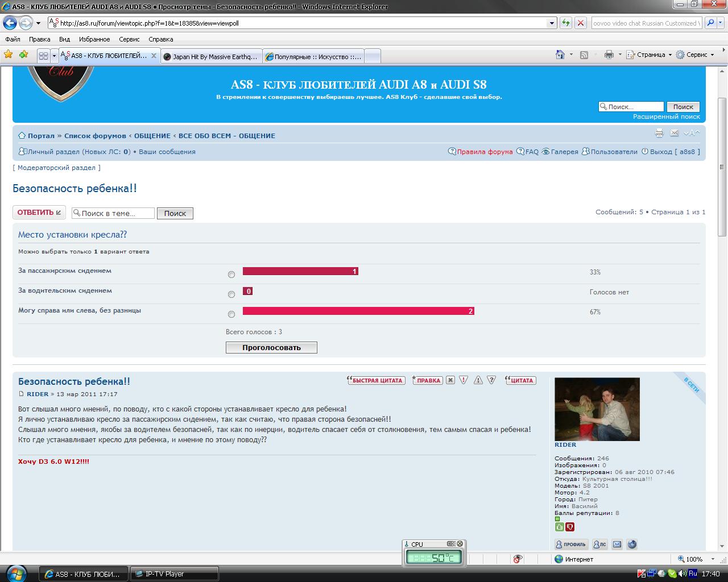
Task: Click the delete post X icon
Action: pyautogui.click(x=450, y=380)
